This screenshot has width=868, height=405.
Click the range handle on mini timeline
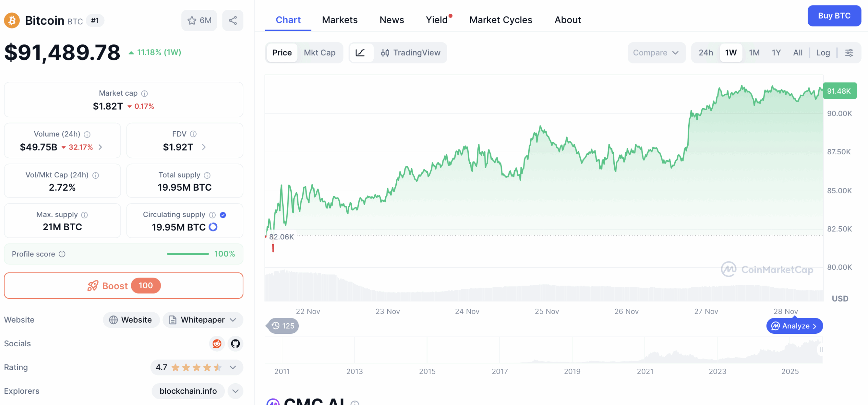point(821,349)
